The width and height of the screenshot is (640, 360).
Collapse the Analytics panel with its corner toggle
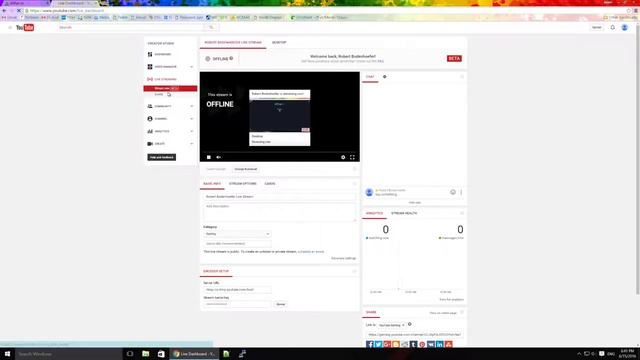point(462,213)
